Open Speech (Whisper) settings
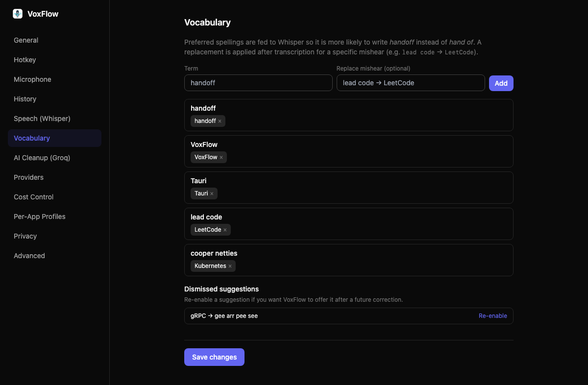This screenshot has height=385, width=588. coord(54,119)
